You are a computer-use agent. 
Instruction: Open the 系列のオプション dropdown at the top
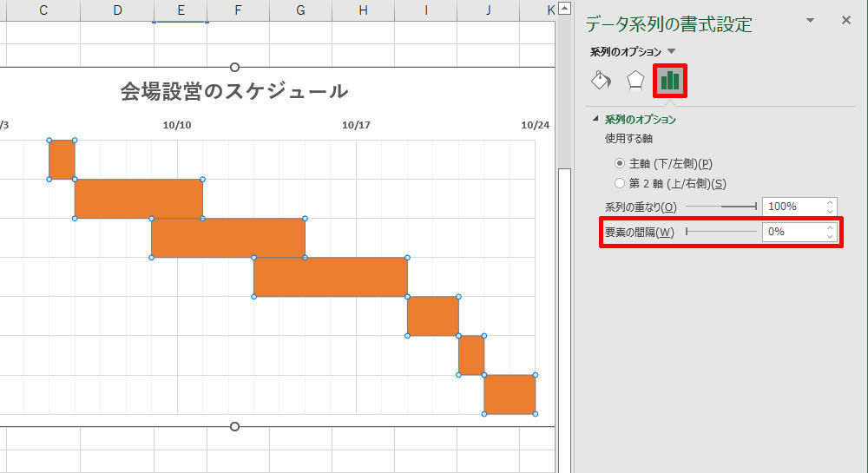[x=672, y=51]
